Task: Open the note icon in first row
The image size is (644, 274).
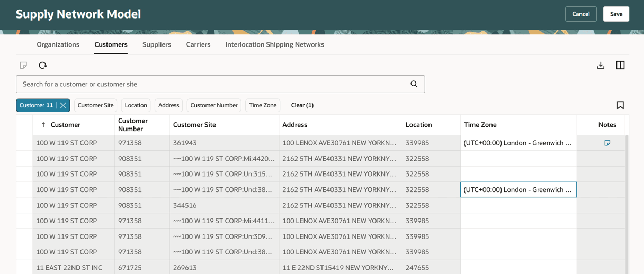Action: pyautogui.click(x=607, y=143)
